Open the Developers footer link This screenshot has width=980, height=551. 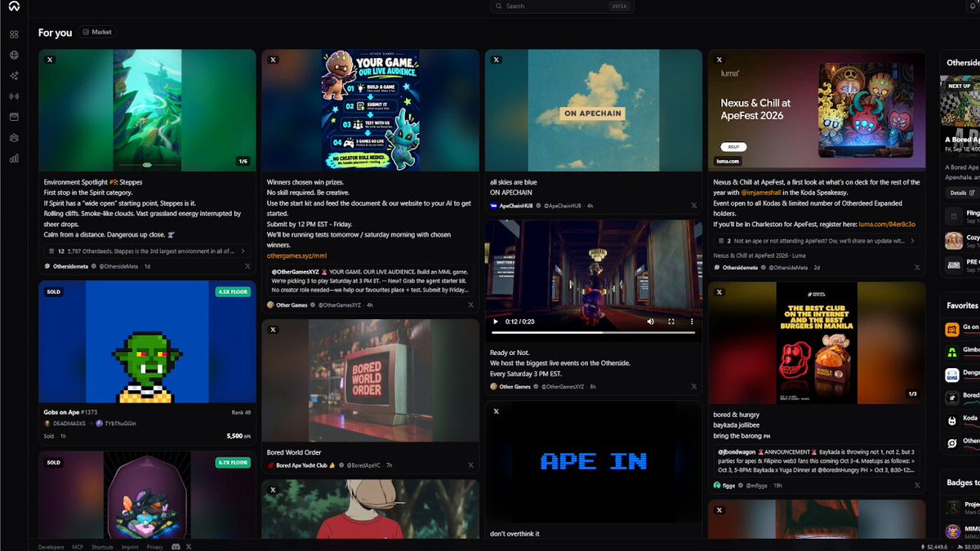pyautogui.click(x=51, y=547)
